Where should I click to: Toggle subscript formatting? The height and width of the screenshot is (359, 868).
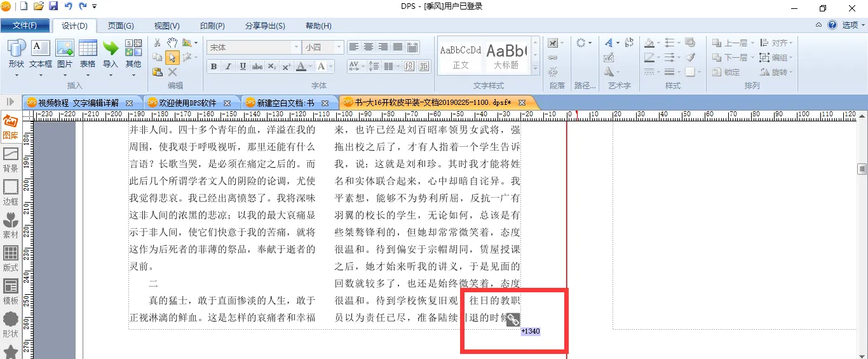click(272, 66)
